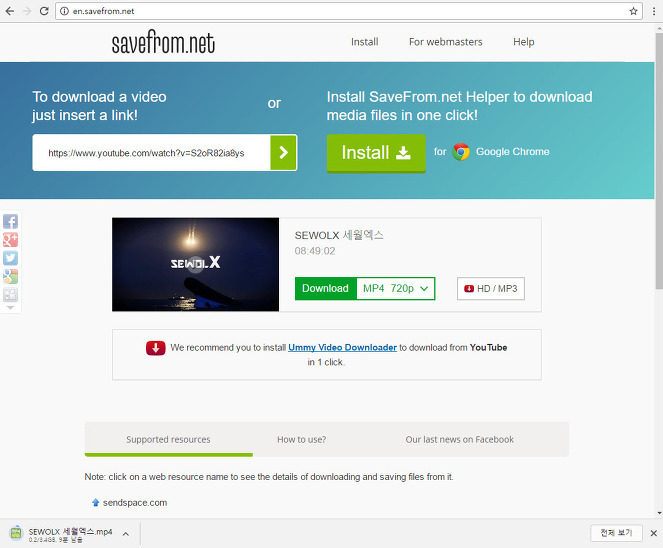
Task: Click the page vertical scrollbar thumb
Action: pos(659,161)
